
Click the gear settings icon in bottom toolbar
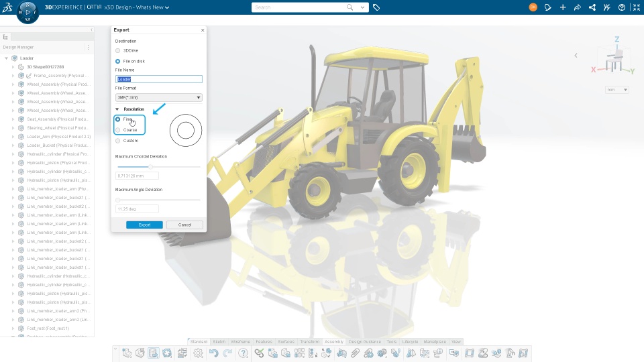point(198,353)
